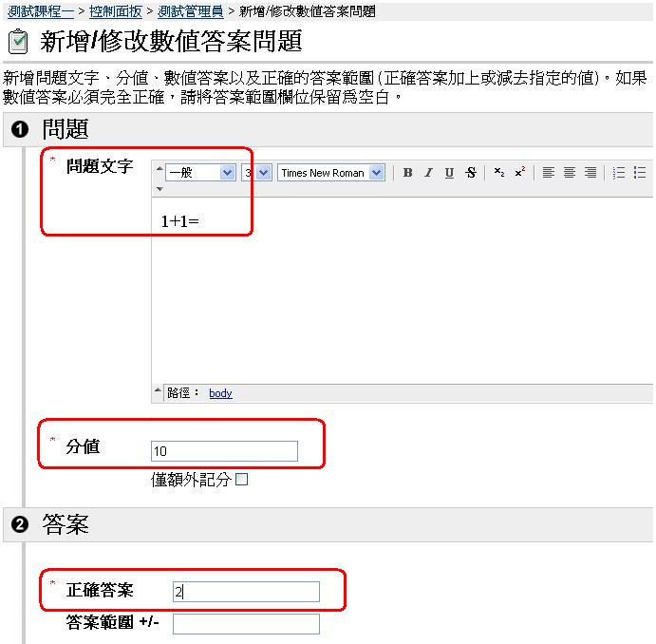
Task: Click the body path link
Action: (220, 393)
